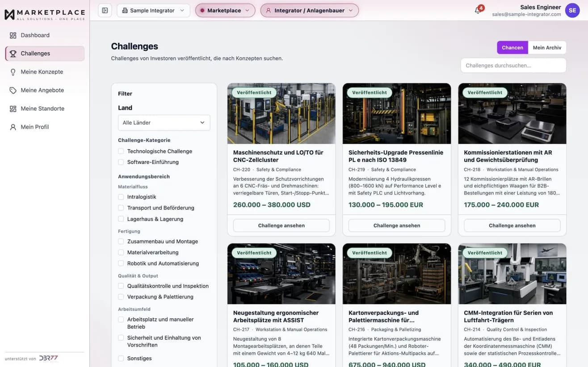Click the Meine Standorte grid icon

pos(13,108)
